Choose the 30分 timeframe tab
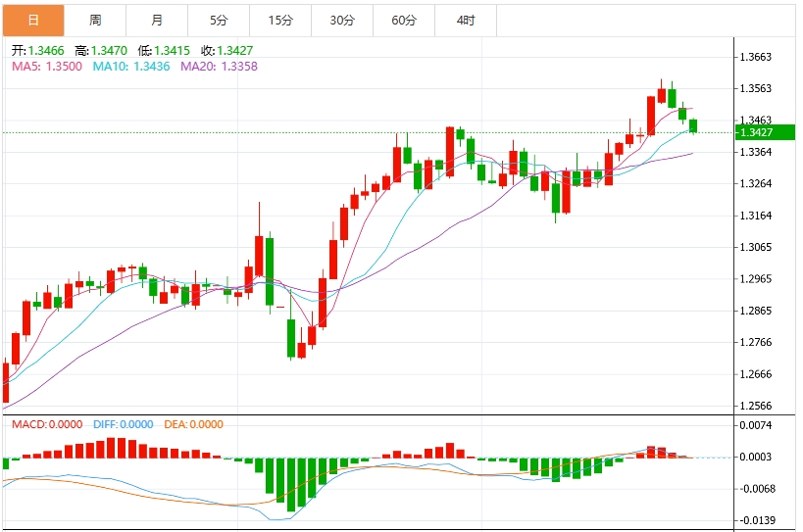Image resolution: width=803 pixels, height=532 pixels. [342, 20]
